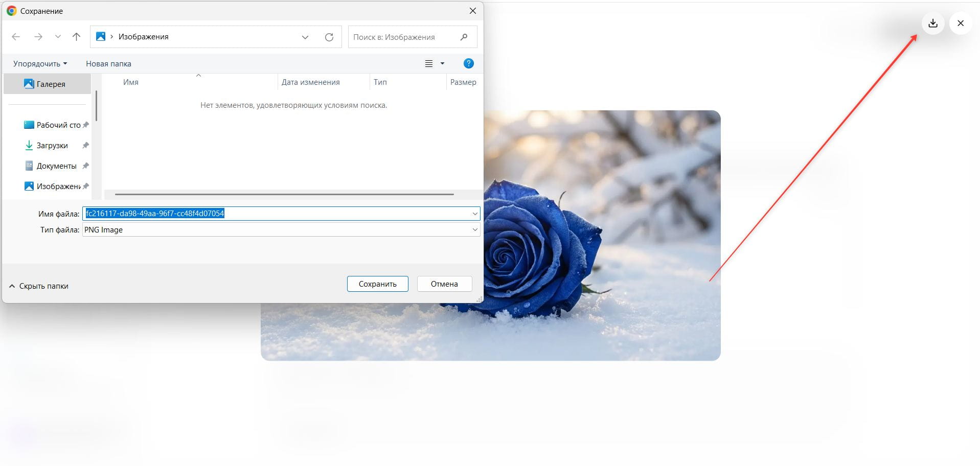Expand the Имя файла history dropdown

474,214
